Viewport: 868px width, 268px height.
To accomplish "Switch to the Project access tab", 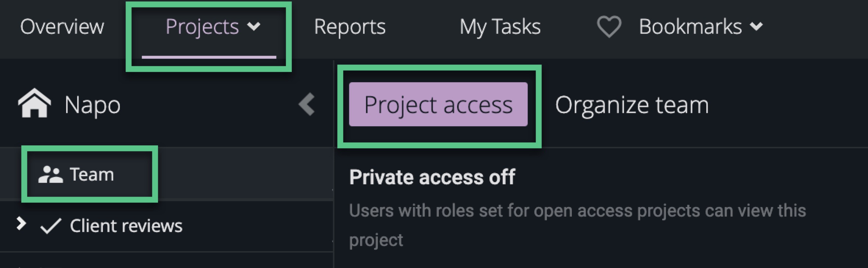I will (438, 105).
